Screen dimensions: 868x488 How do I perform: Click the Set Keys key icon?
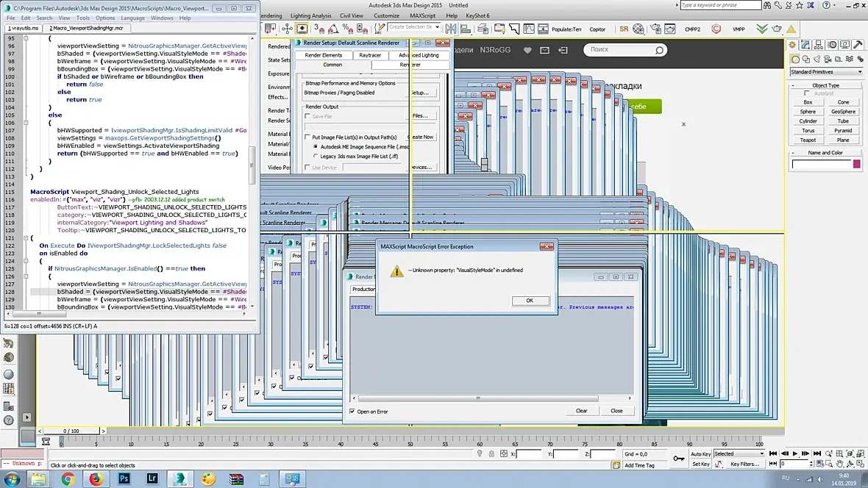678,459
